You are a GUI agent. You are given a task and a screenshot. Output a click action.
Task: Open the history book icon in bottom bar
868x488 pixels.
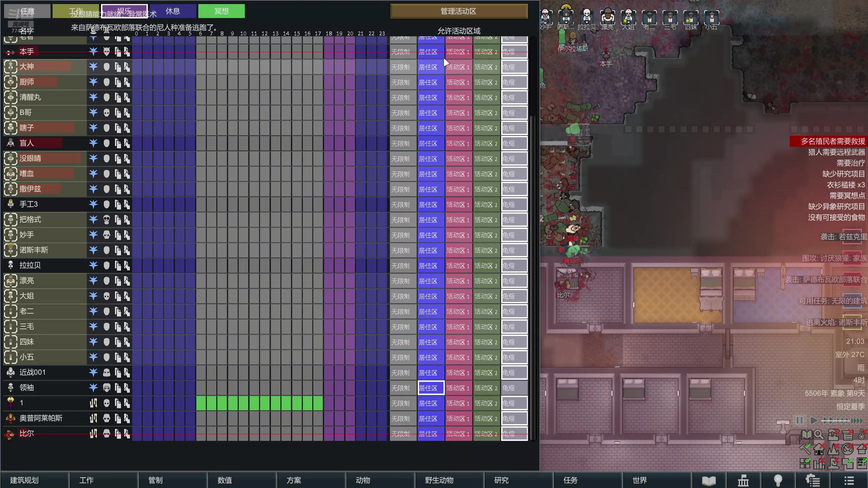709,480
